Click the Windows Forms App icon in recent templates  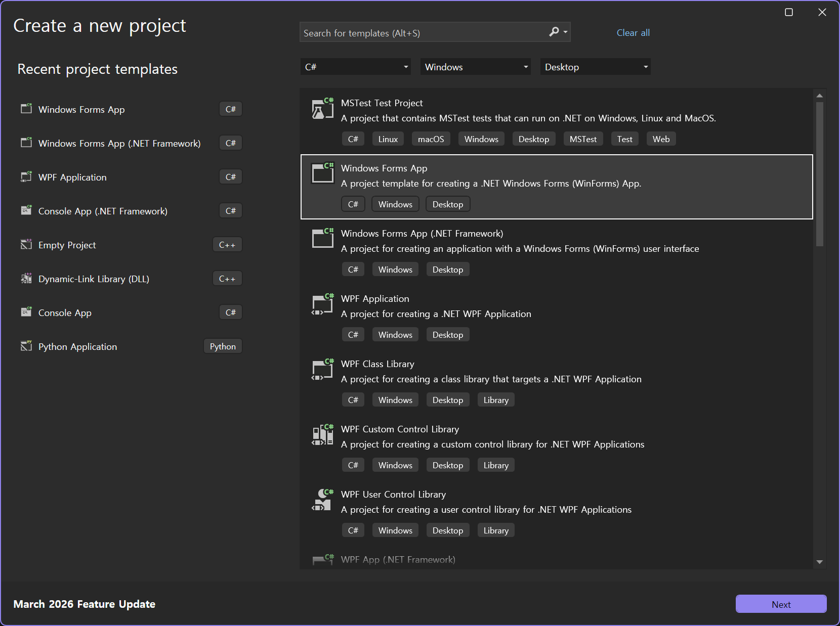(26, 109)
